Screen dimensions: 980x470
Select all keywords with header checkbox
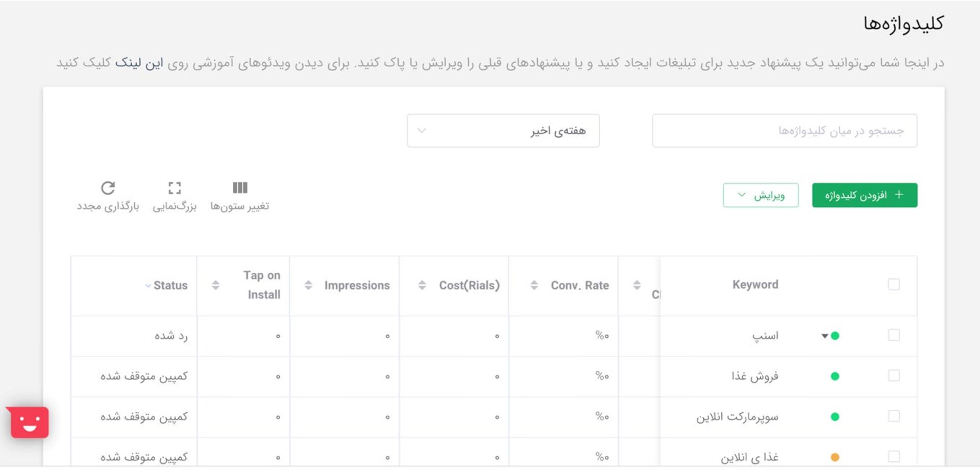tap(894, 285)
